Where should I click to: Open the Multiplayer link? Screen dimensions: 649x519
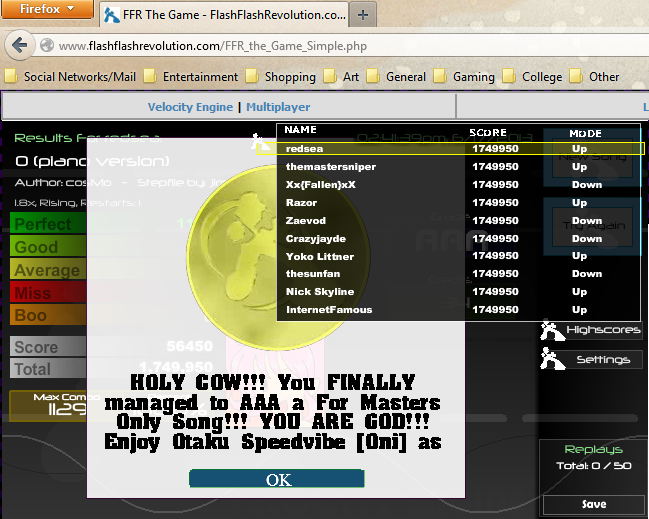click(278, 107)
